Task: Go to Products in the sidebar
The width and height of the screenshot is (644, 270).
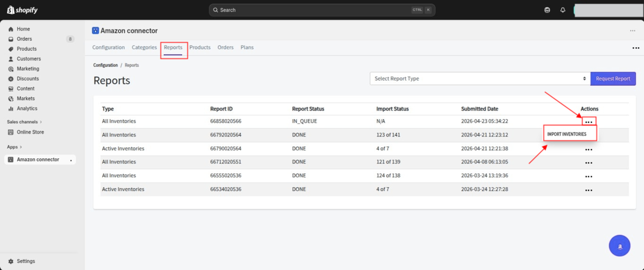Action: coord(26,49)
